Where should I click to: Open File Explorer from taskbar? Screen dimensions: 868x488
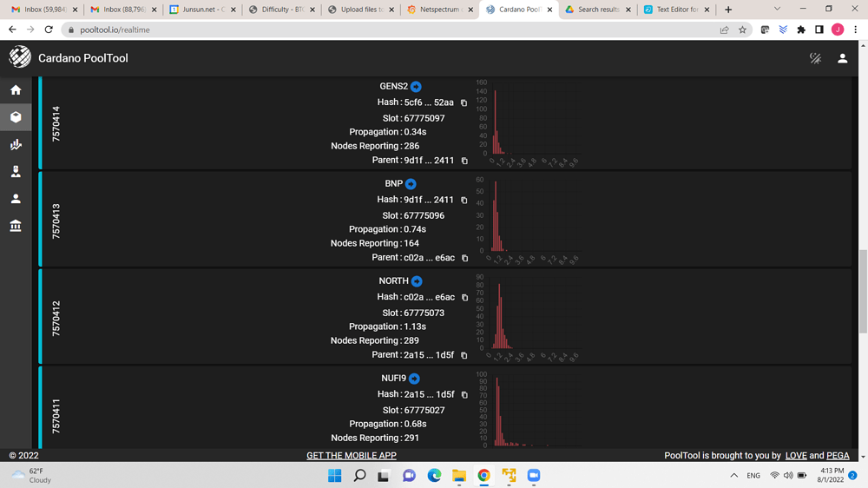coord(459,475)
